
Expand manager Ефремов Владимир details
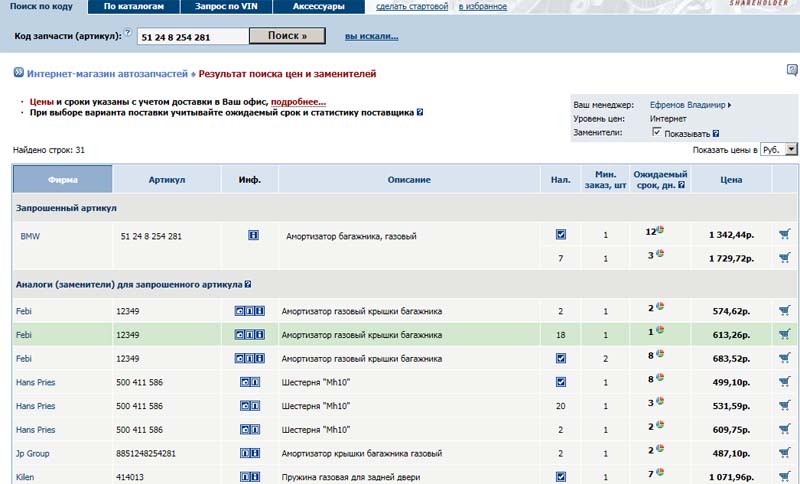[691, 105]
